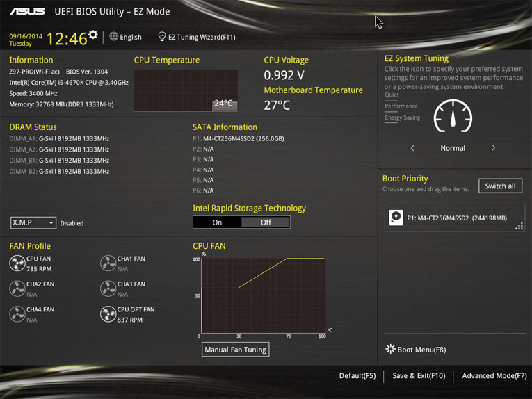The height and width of the screenshot is (399, 532).
Task: Open the X.M.P dropdown
Action: click(x=33, y=222)
